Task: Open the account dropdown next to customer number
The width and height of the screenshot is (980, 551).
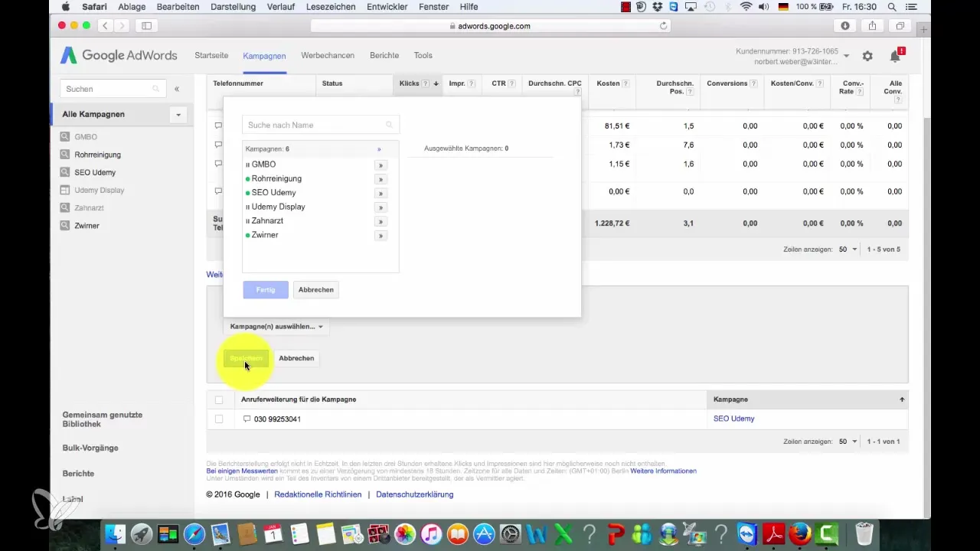Action: pos(846,56)
